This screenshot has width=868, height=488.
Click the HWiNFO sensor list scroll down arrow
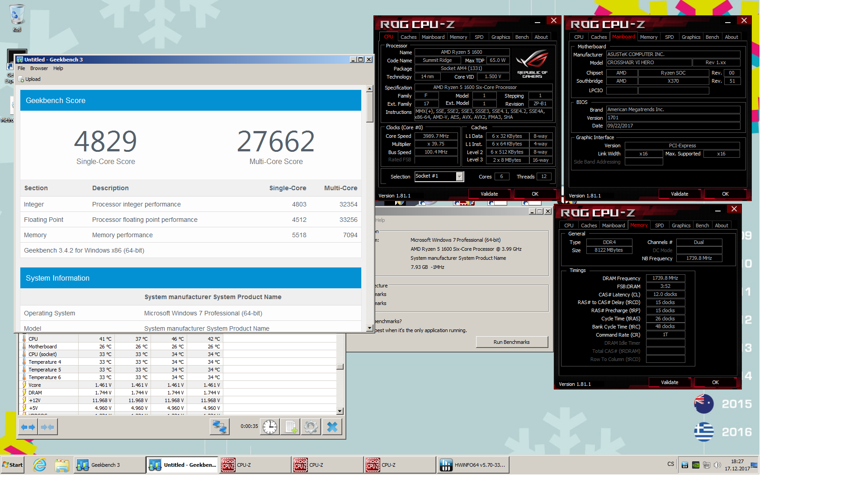[340, 411]
